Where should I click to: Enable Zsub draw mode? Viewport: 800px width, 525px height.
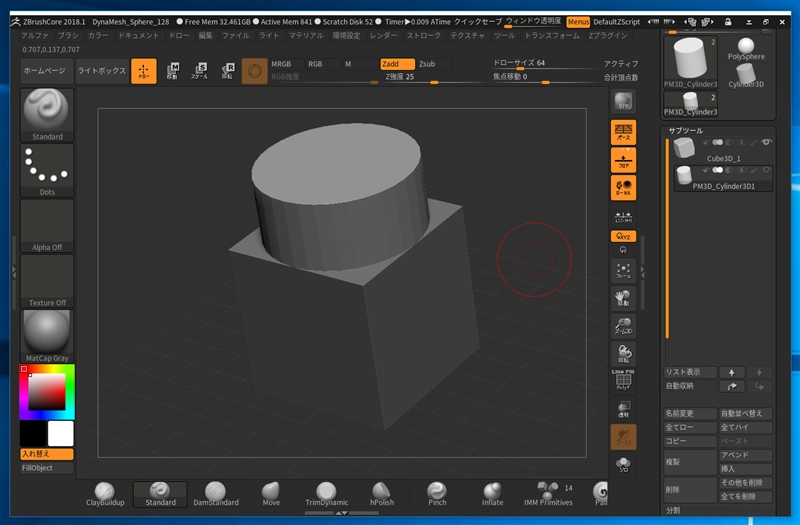434,64
